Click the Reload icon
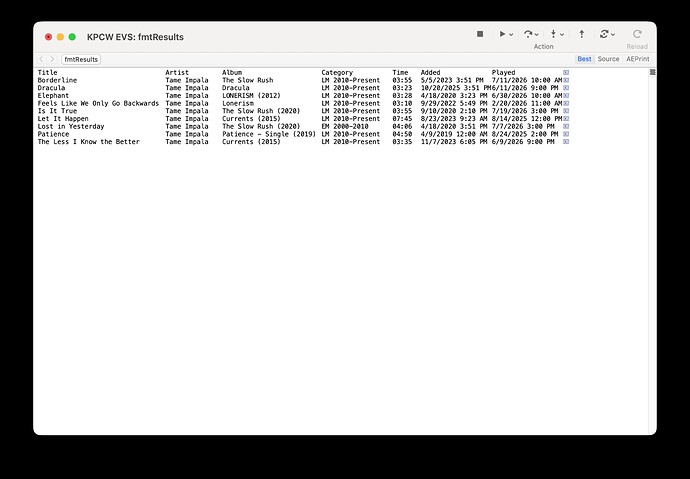Screen dimensions: 690x479 (637, 34)
